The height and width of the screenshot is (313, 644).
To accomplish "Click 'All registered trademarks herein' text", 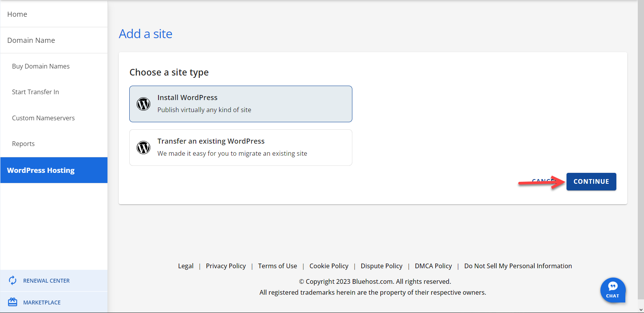I will (x=373, y=292).
